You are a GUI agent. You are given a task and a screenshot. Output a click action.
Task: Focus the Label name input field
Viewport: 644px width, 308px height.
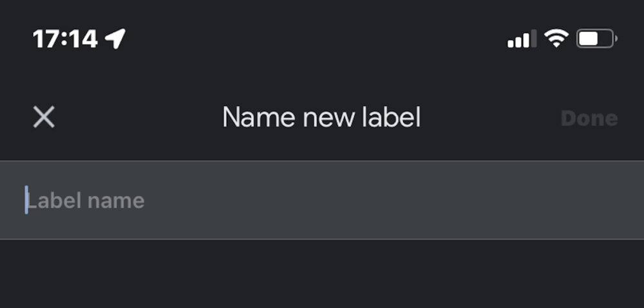pyautogui.click(x=322, y=200)
